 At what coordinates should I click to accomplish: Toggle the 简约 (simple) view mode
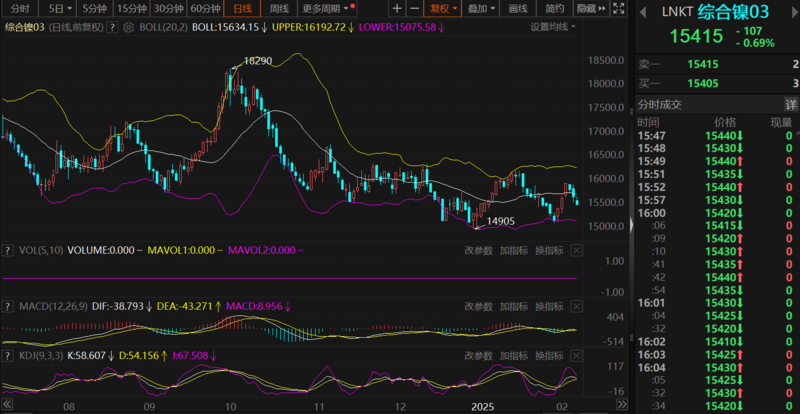555,8
